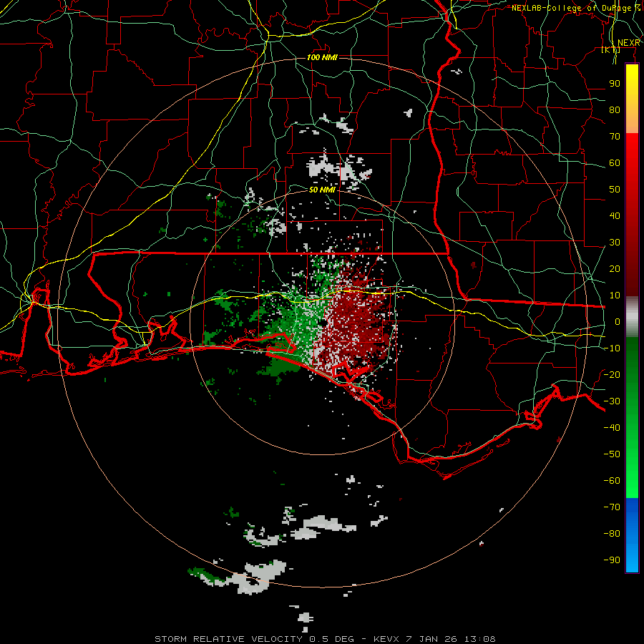Click the -50 value on velocity scale
644x644 pixels.
[612, 454]
